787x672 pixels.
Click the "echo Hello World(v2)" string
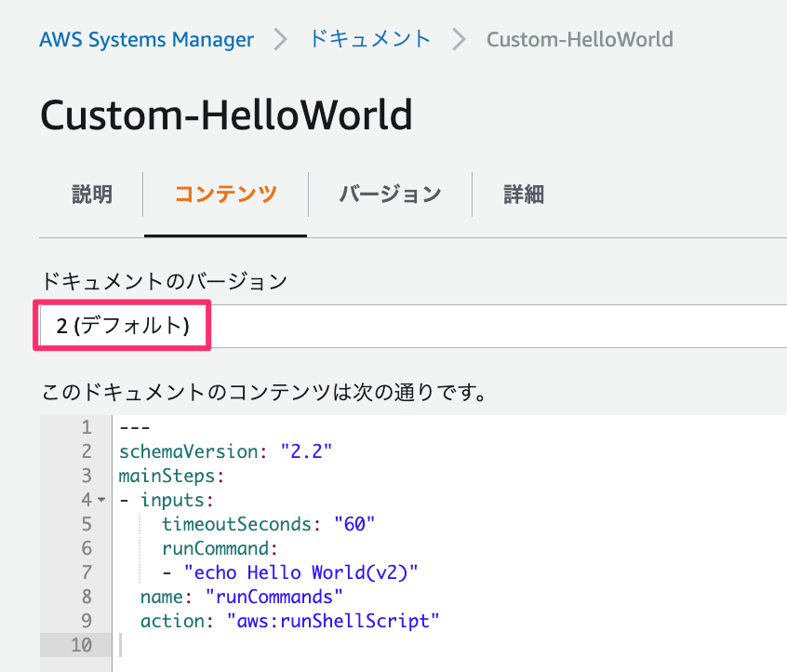pos(300,572)
